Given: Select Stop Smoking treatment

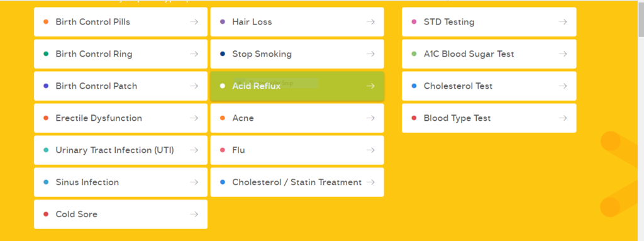Looking at the screenshot, I should click(x=297, y=54).
